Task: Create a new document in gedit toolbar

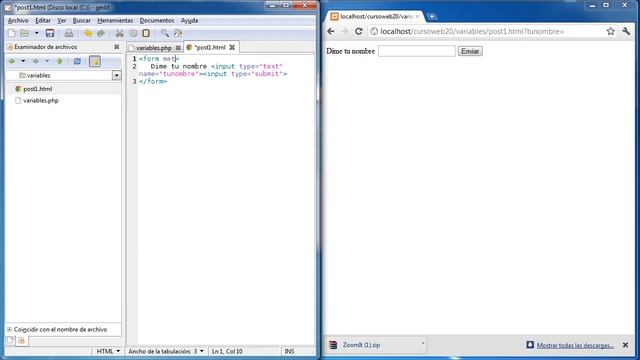Action: [x=11, y=33]
